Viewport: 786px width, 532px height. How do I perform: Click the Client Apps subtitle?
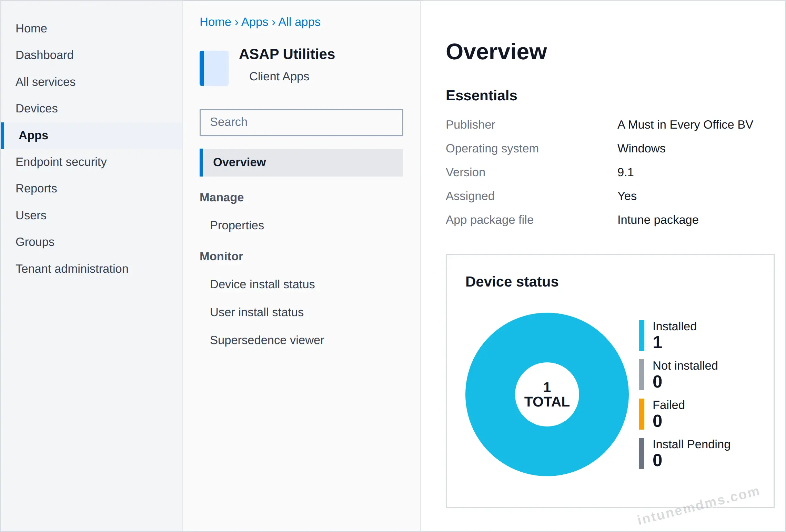click(279, 76)
